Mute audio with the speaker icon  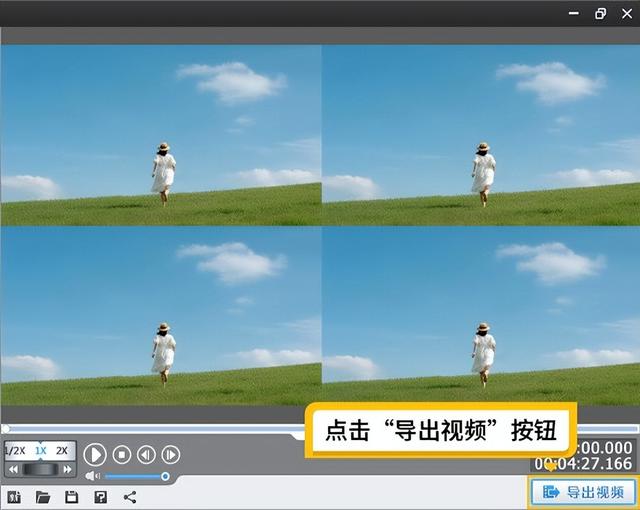point(92,476)
